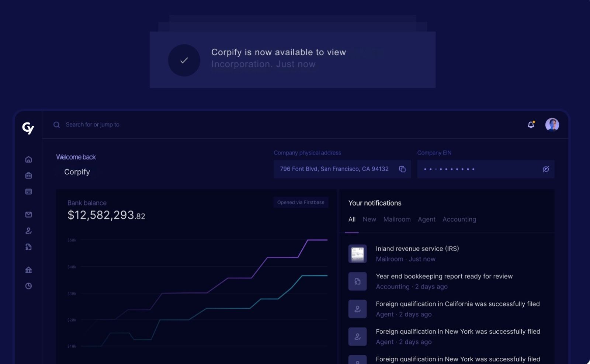Click the Search for or jump to field
This screenshot has width=590, height=364.
(x=92, y=125)
